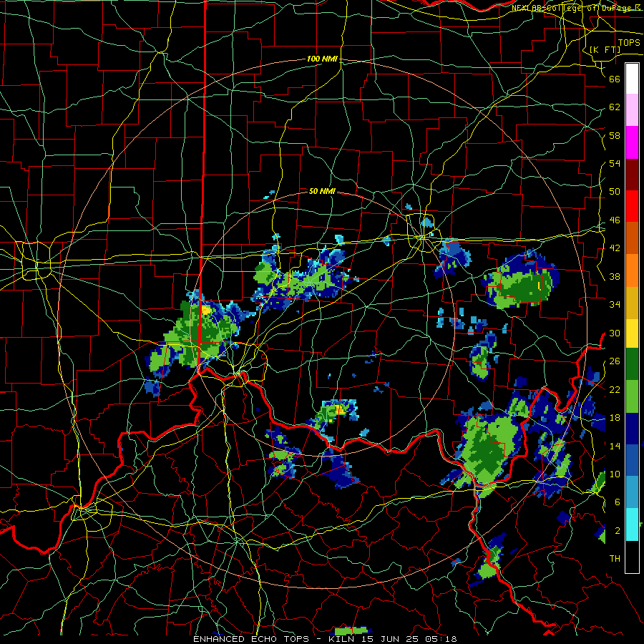
Task: Select the burnt orange legend swatch
Action: click(x=632, y=238)
